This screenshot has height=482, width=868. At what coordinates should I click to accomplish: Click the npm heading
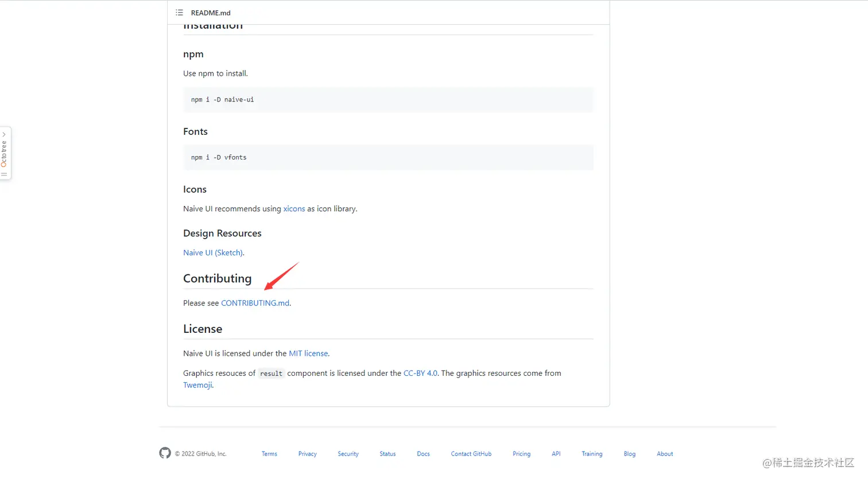[193, 54]
